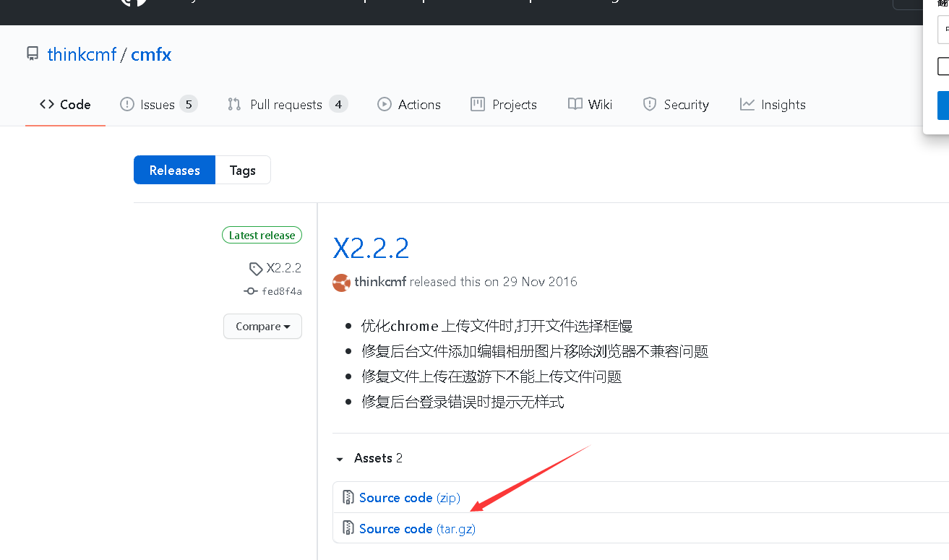Open the Wiki tab
Screen dimensions: 949x560
(x=590, y=105)
